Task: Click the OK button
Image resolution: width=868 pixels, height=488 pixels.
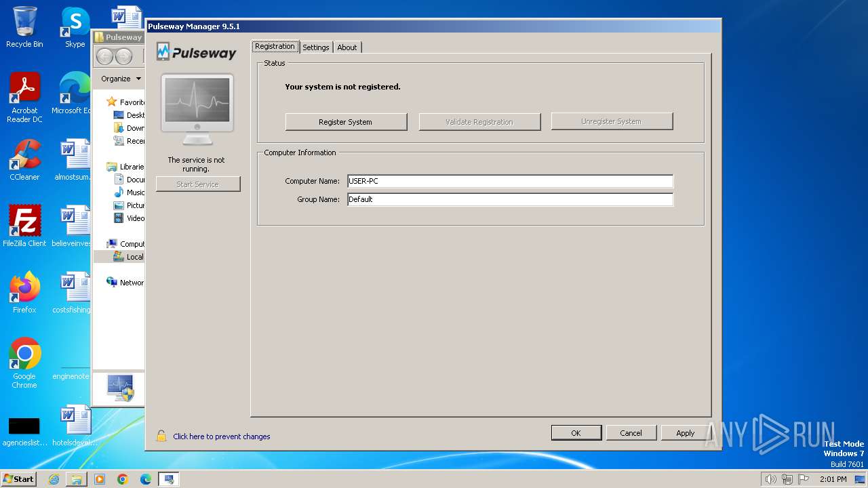Action: click(x=576, y=433)
